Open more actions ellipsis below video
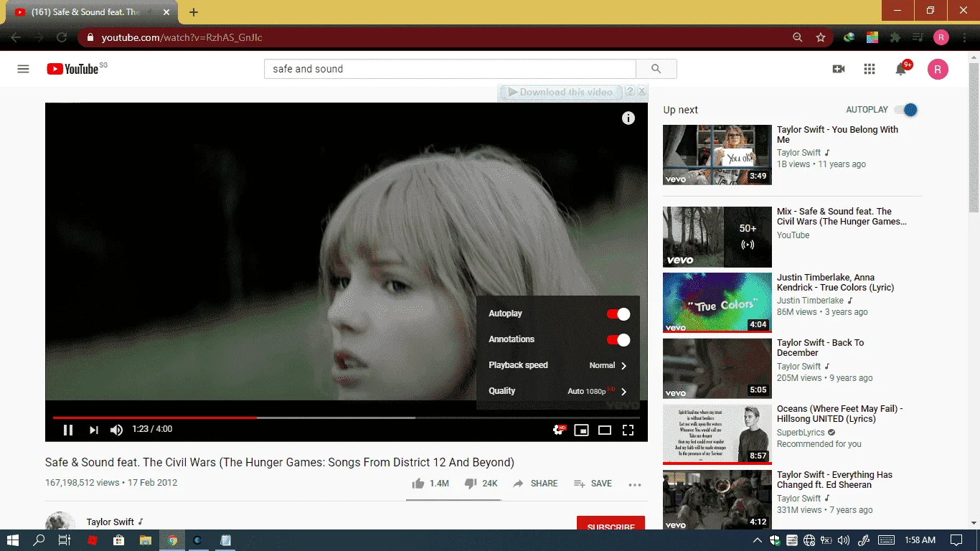980x551 pixels. coord(634,484)
